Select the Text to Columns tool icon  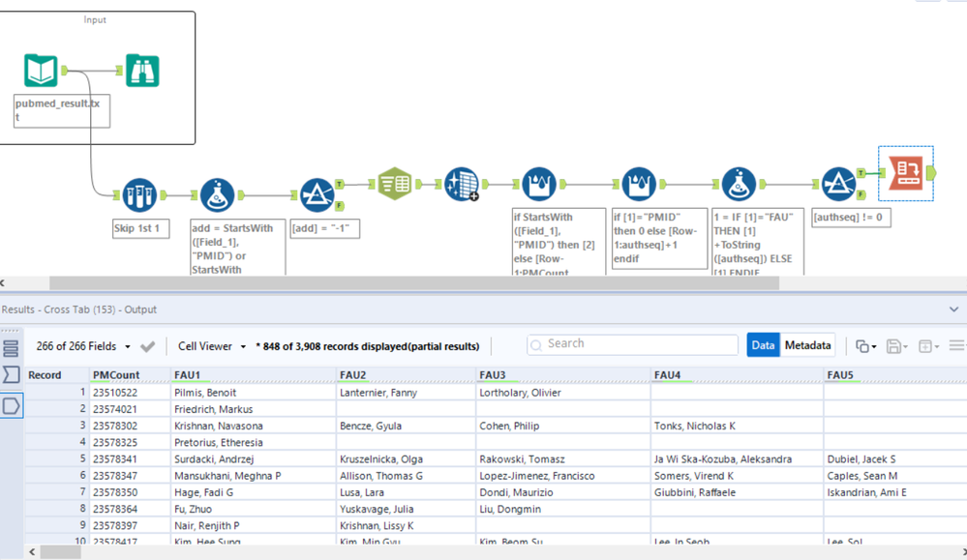[x=462, y=184]
